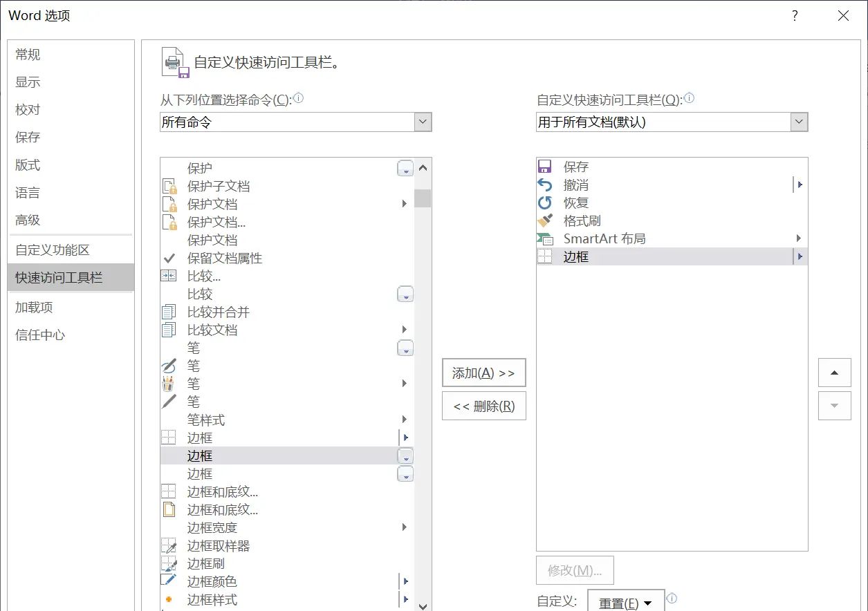Click the 比较并合并 document icon

click(x=169, y=312)
